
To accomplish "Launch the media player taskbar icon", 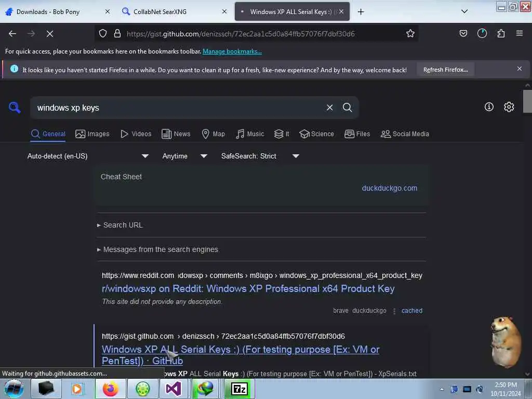I will 77,389.
